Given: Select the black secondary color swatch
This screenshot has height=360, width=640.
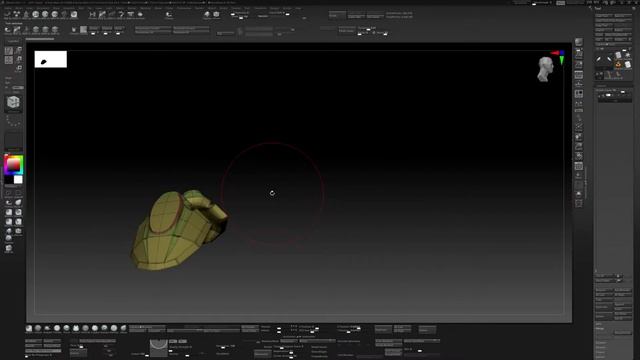Looking at the screenshot, I should (x=9, y=180).
